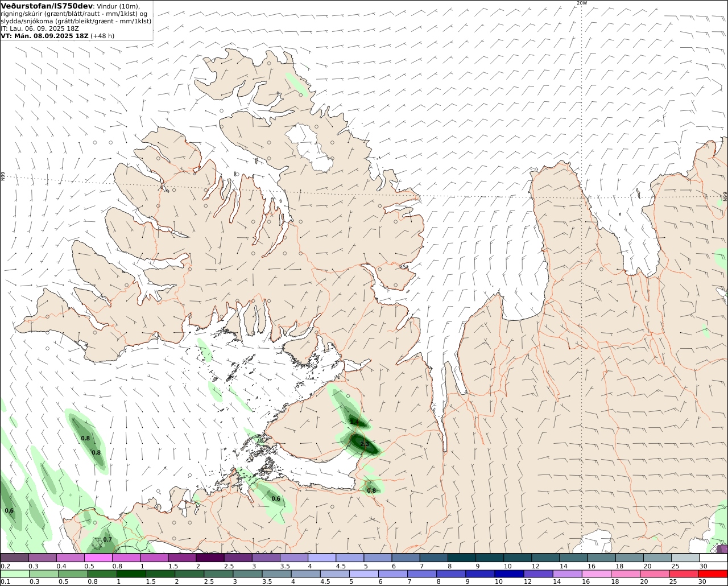Pick the light lavender upper swatch at 4

(322, 558)
